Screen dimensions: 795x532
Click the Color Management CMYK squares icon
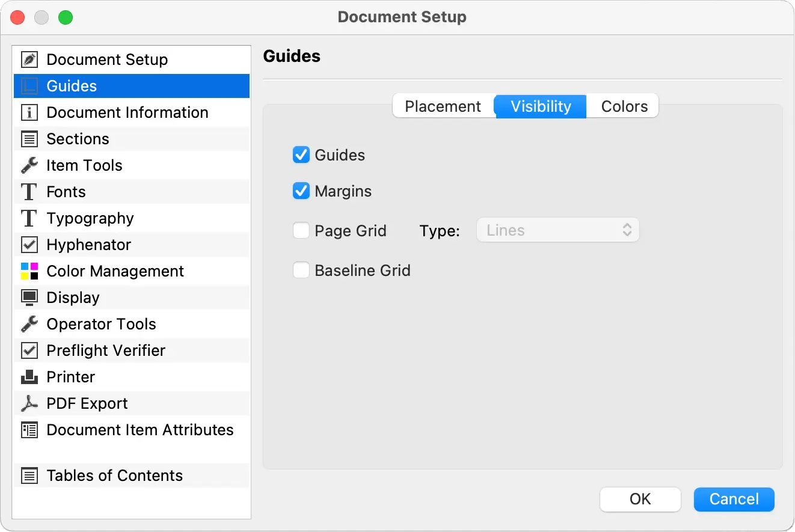tap(29, 271)
